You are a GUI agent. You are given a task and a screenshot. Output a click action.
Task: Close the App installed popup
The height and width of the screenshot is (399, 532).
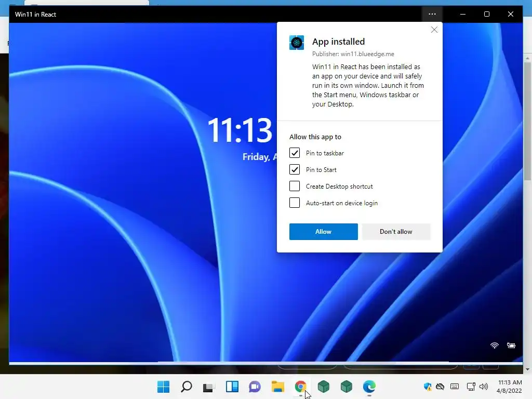tap(434, 30)
